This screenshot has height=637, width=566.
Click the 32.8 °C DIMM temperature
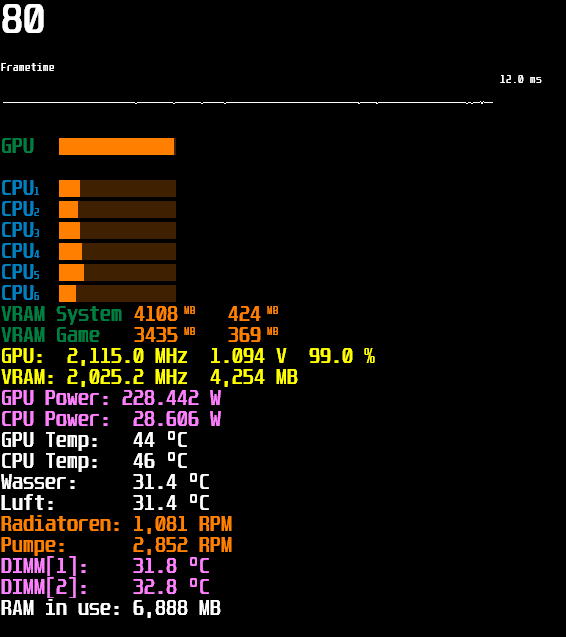[x=171, y=587]
